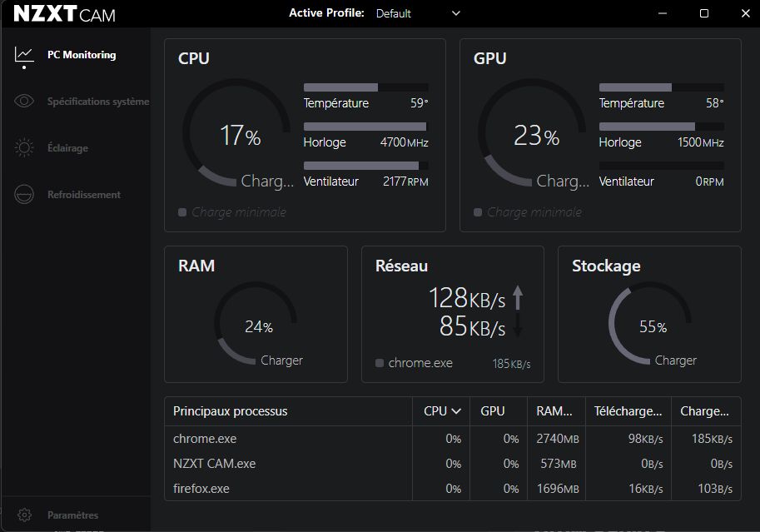The image size is (760, 532).
Task: Click the network upload arrow icon
Action: point(518,298)
